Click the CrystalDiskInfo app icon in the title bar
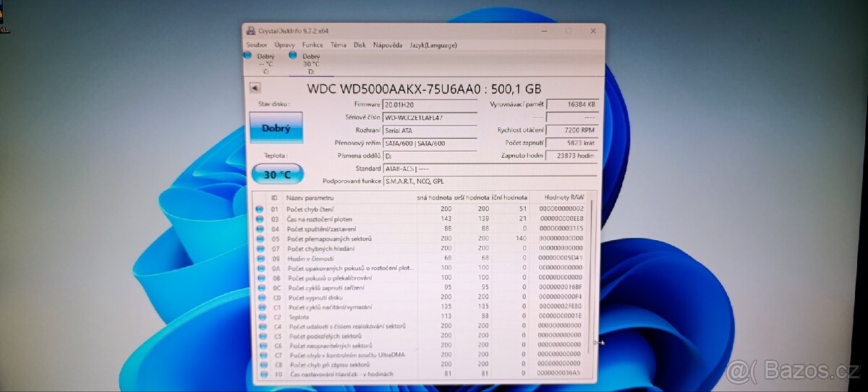The height and width of the screenshot is (392, 868). [x=251, y=31]
